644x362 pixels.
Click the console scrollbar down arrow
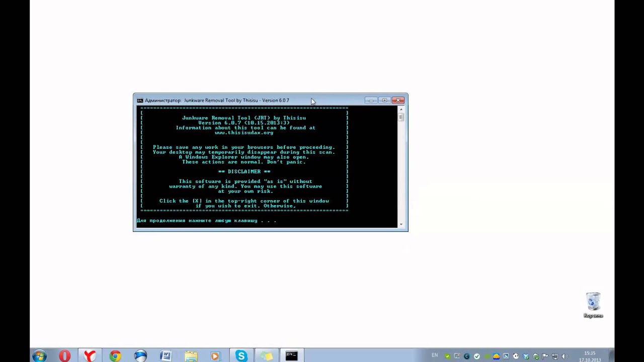tap(401, 224)
